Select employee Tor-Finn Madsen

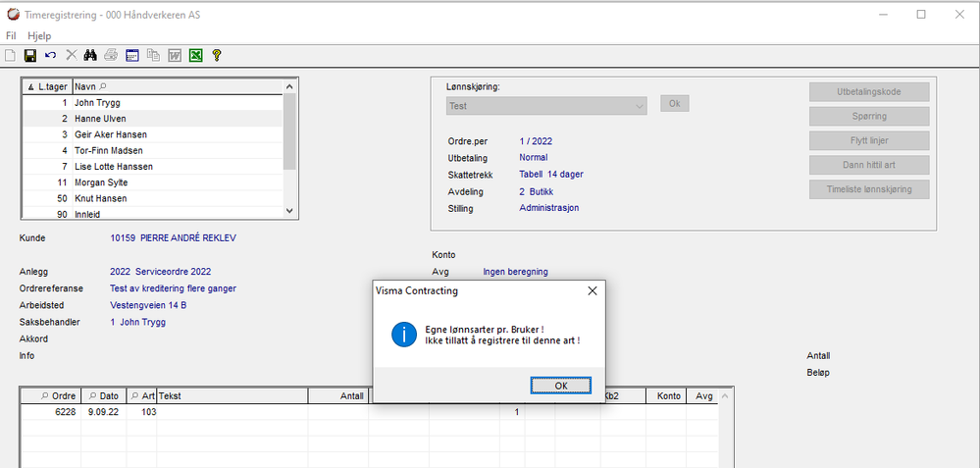(x=153, y=150)
